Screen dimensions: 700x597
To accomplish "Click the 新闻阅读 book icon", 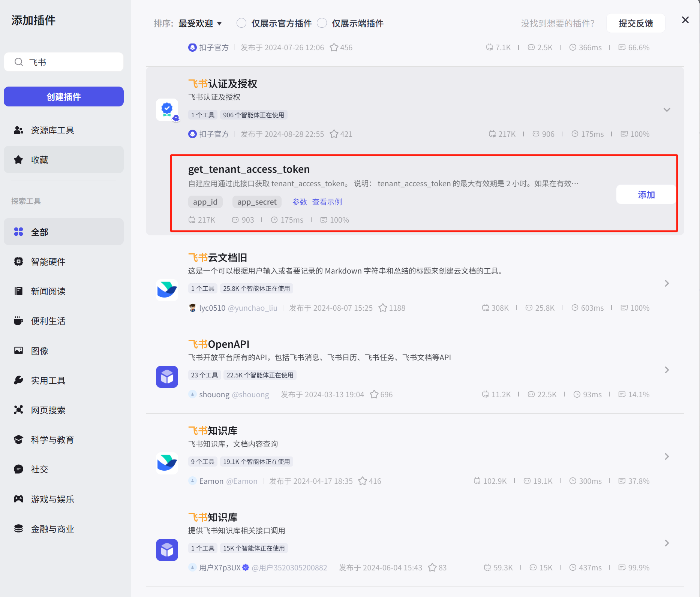I will point(18,291).
